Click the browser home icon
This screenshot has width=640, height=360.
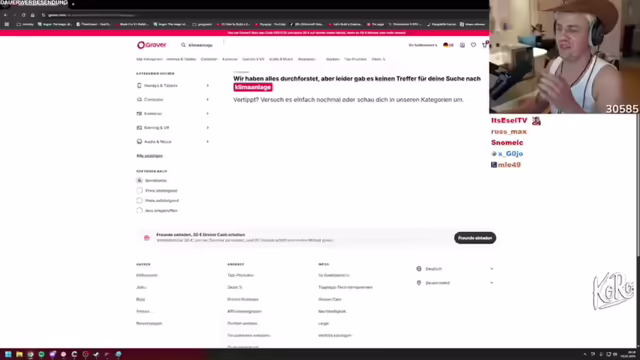click(x=33, y=15)
